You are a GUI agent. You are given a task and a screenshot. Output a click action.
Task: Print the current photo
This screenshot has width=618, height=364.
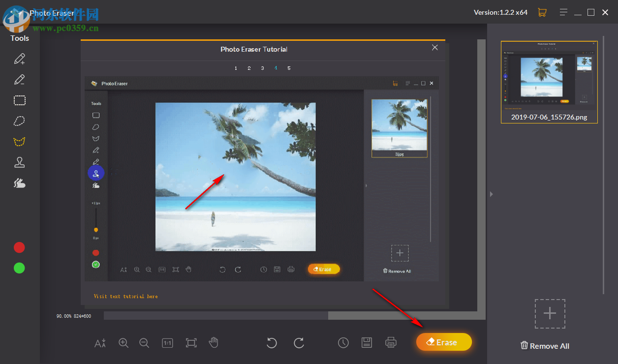pos(391,342)
